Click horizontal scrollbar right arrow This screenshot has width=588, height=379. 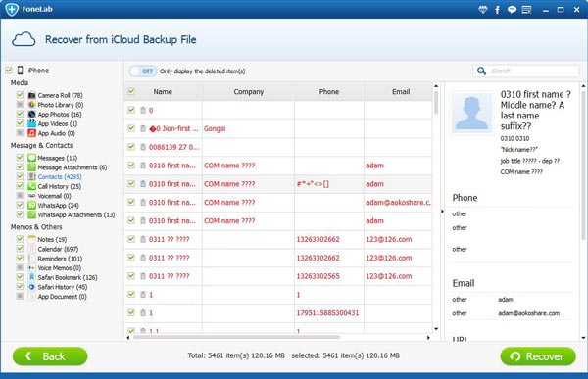pyautogui.click(x=428, y=338)
